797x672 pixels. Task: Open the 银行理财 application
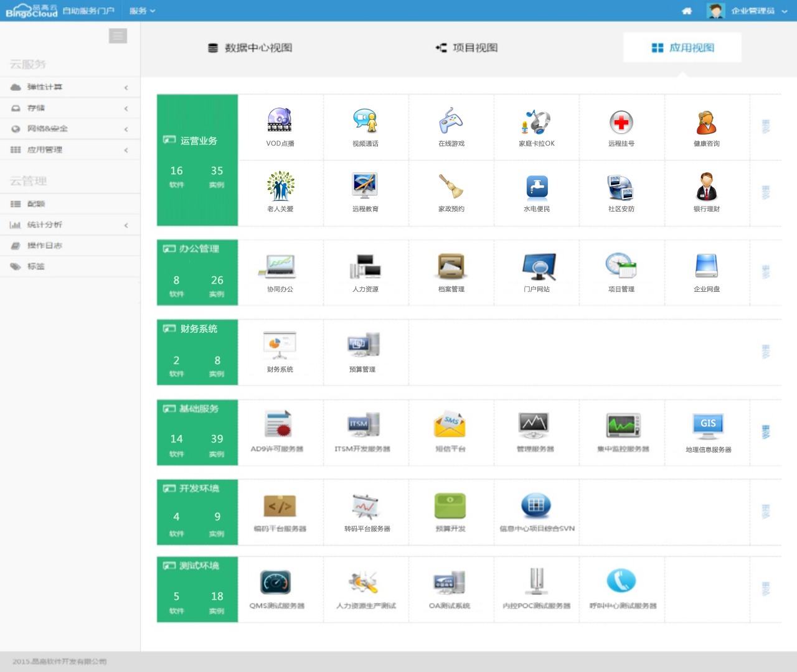(x=707, y=186)
